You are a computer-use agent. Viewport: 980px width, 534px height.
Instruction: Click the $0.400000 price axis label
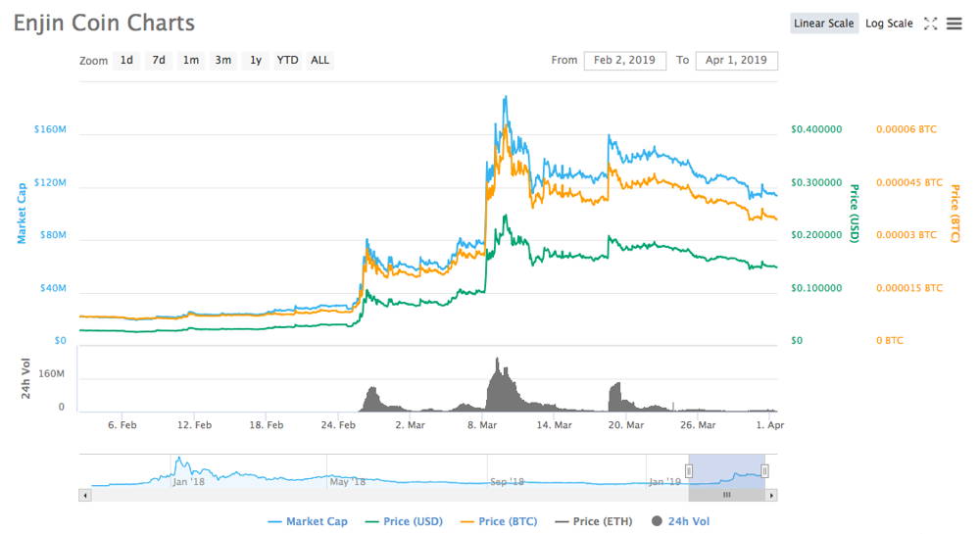point(816,129)
